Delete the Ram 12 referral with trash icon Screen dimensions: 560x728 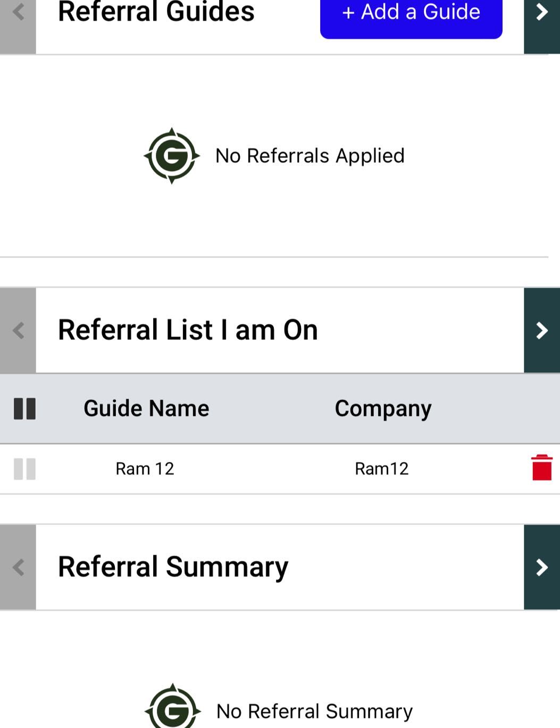[541, 468]
